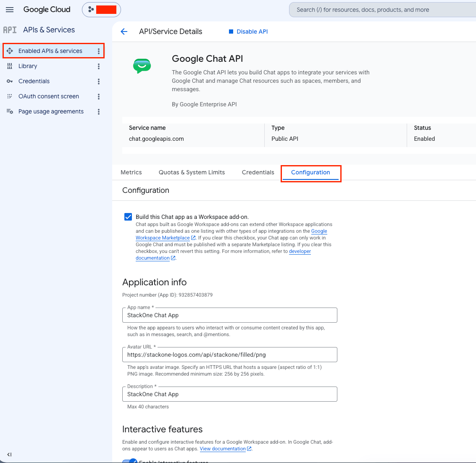Open the View documentation link
The image size is (476, 463).
point(223,449)
